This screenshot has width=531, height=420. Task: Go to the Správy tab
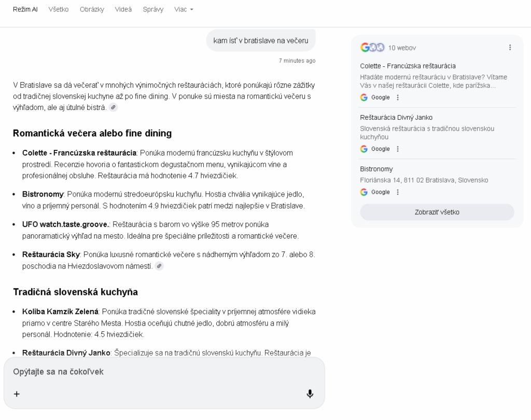tap(153, 9)
